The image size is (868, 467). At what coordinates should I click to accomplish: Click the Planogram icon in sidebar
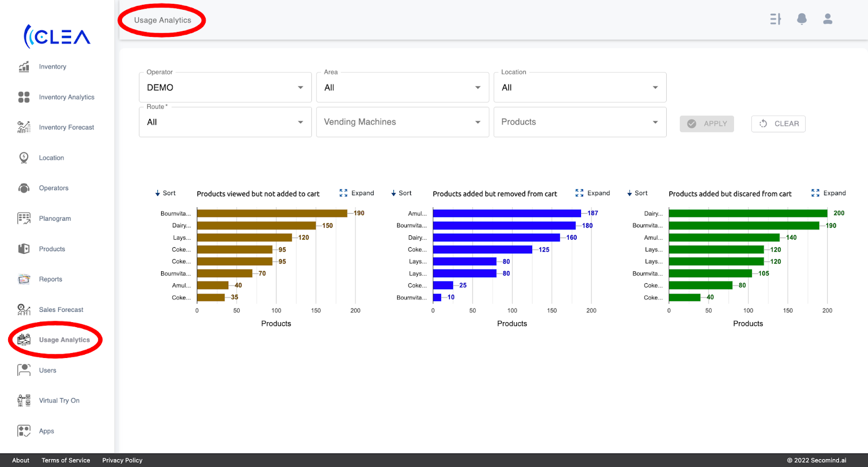pos(24,219)
